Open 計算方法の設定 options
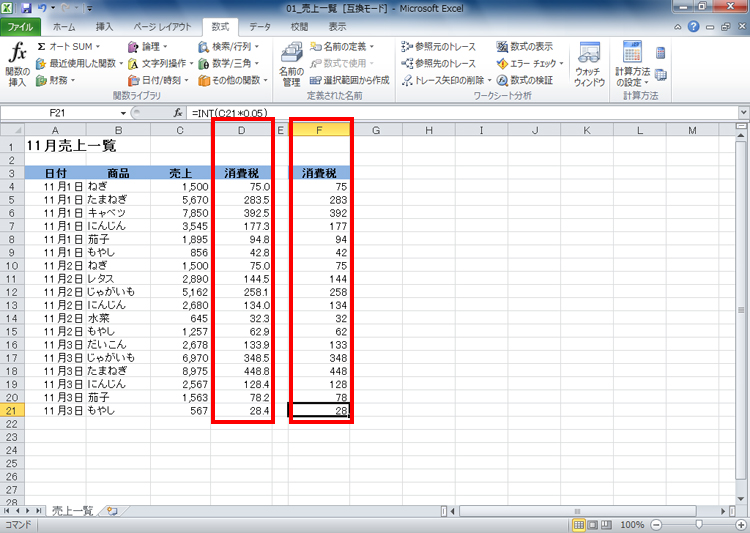Viewport: 750px width, 533px height. point(633,64)
